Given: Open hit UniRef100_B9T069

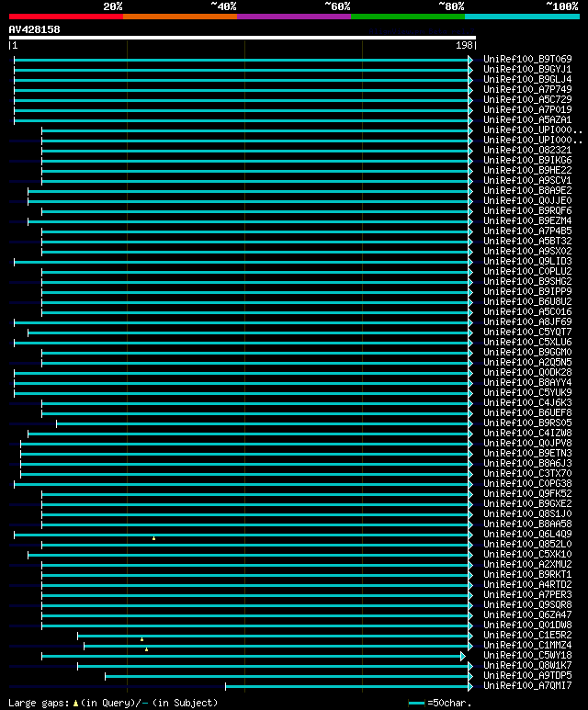Looking at the screenshot, I should [527, 59].
